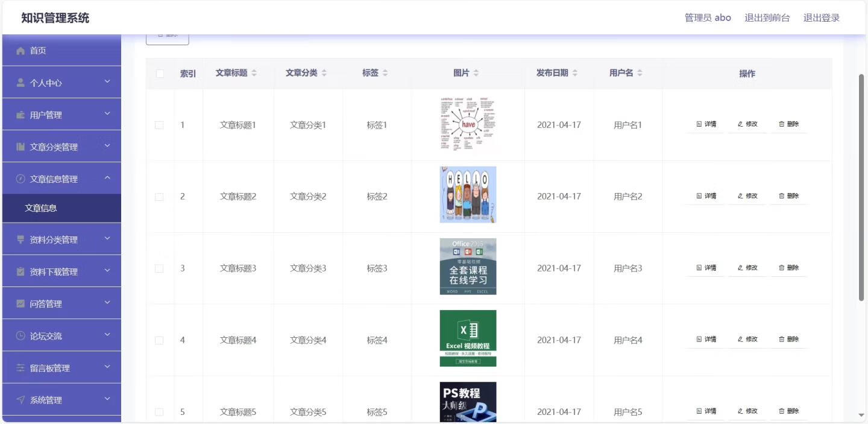Click the 问答管理 sidebar icon
Viewport: 868px width, 424px height.
pos(20,303)
